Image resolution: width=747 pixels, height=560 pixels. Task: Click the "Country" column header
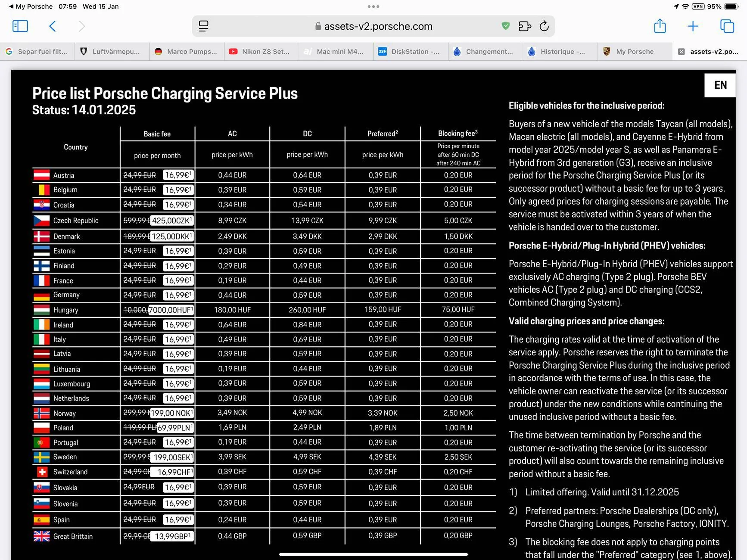[76, 147]
